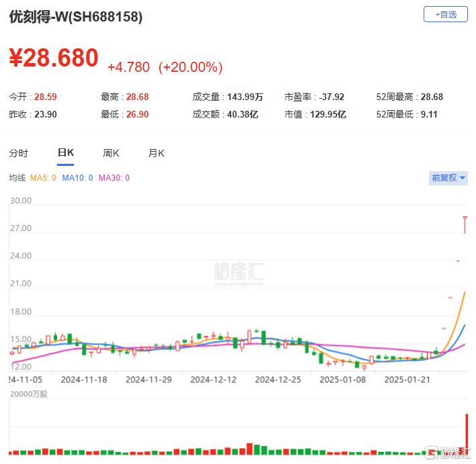476x464 pixels.
Task: Click the 成交量 value 143.99万
Action: pos(245,97)
